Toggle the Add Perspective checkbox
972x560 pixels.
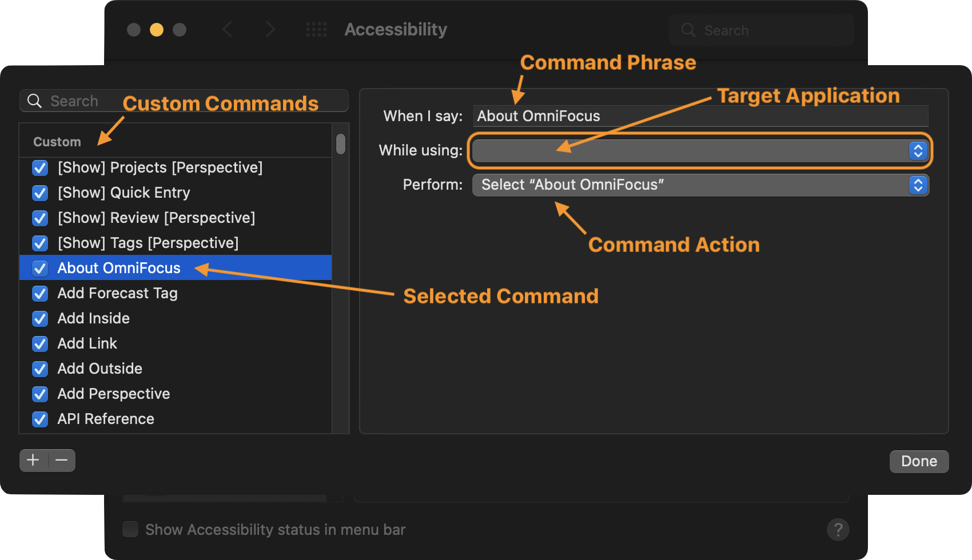point(40,394)
